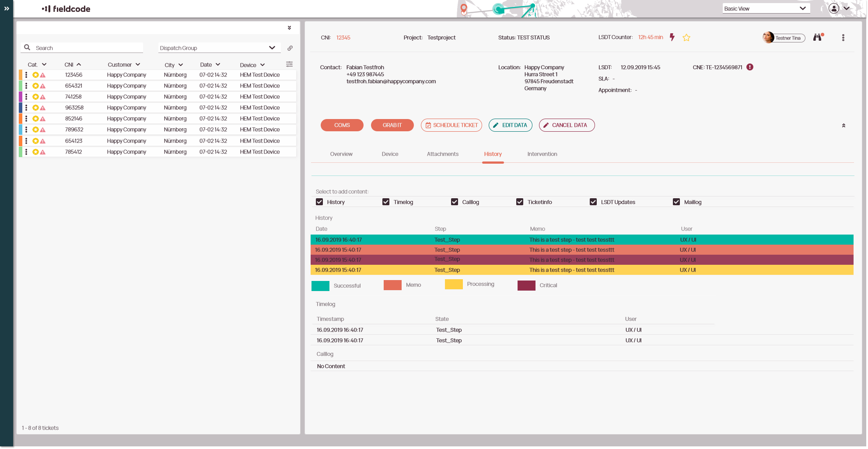Switch to the Intervention tab
This screenshot has width=868, height=449.
click(x=542, y=154)
